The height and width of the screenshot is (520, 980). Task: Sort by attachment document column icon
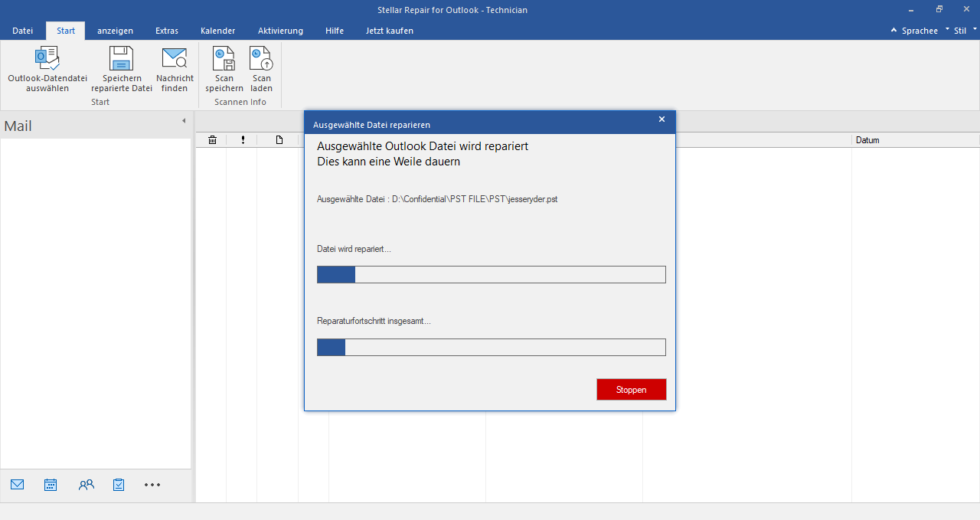[279, 140]
